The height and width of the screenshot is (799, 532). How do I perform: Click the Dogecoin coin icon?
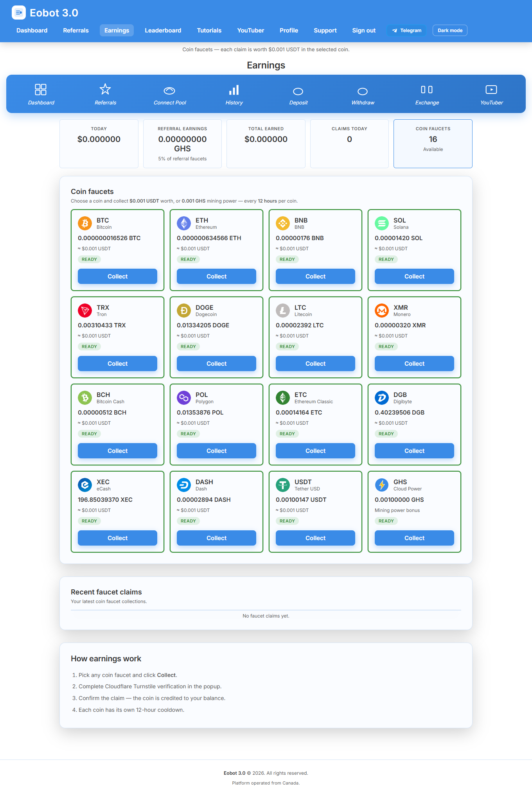point(184,311)
